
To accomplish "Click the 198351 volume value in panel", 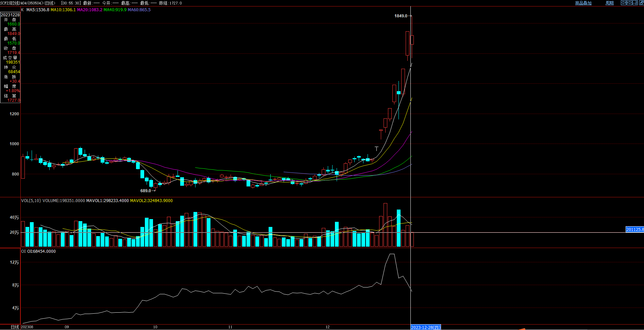I will (13, 63).
